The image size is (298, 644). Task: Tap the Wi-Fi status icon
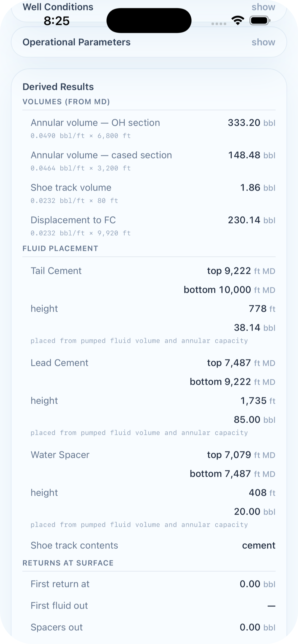tap(238, 20)
